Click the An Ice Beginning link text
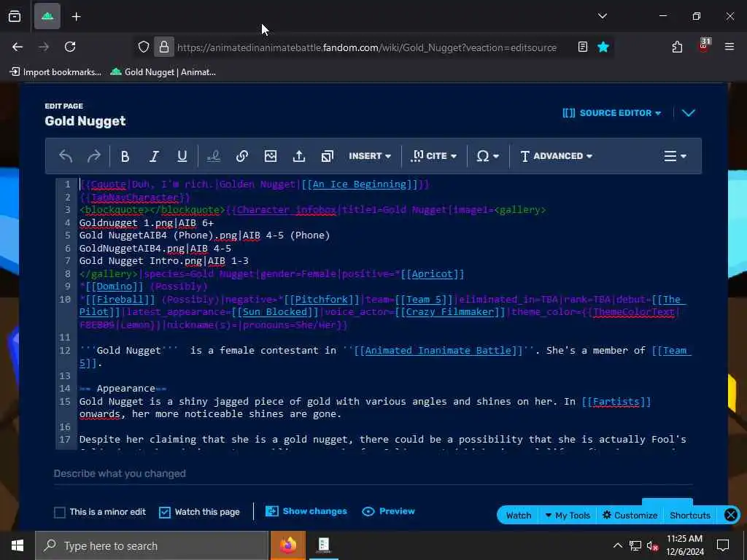 [359, 184]
